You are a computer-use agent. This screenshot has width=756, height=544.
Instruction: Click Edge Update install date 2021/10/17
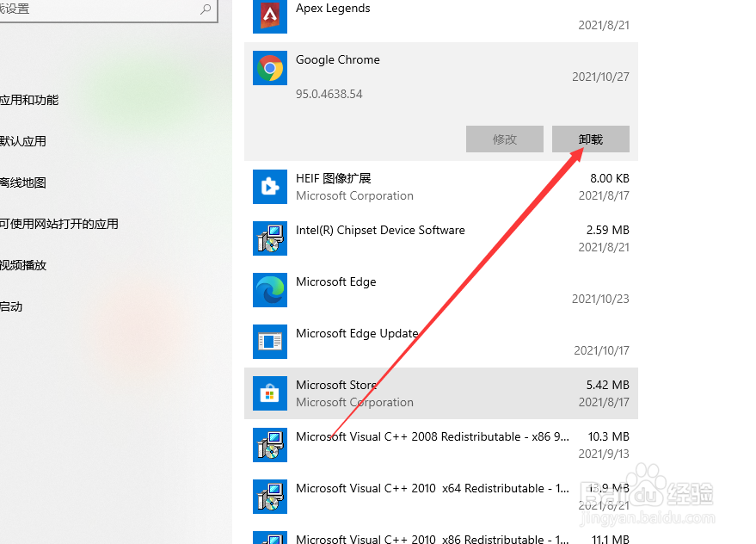[x=601, y=351]
